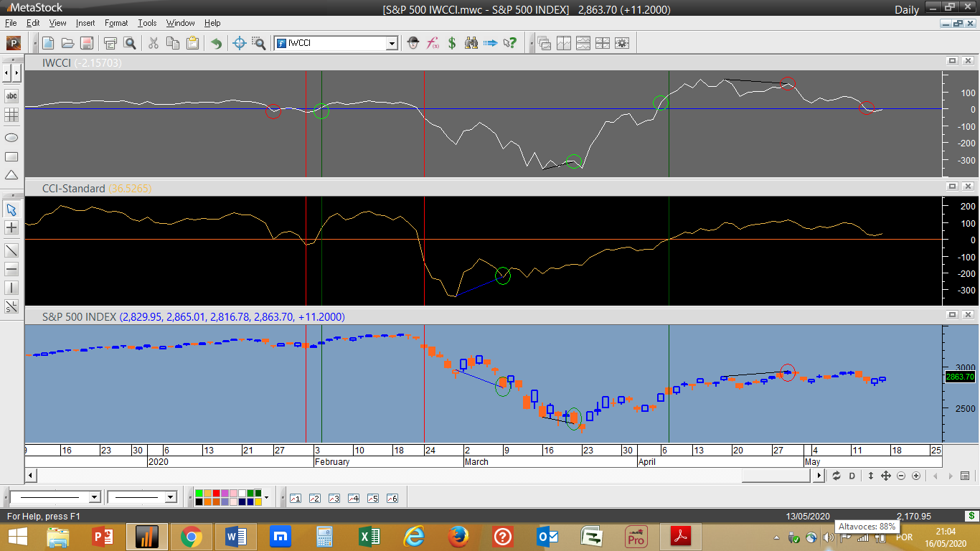980x551 pixels.
Task: Pick the trendline tool in left toolbar
Action: coord(11,250)
